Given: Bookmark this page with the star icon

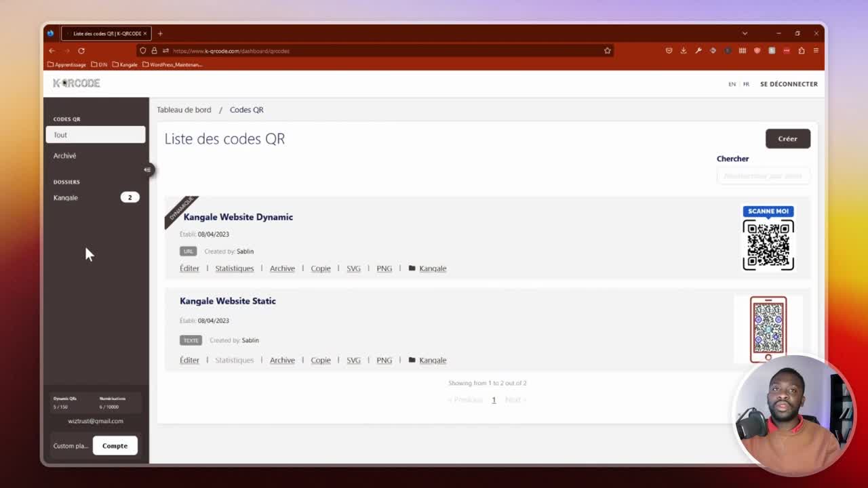Looking at the screenshot, I should tap(608, 51).
